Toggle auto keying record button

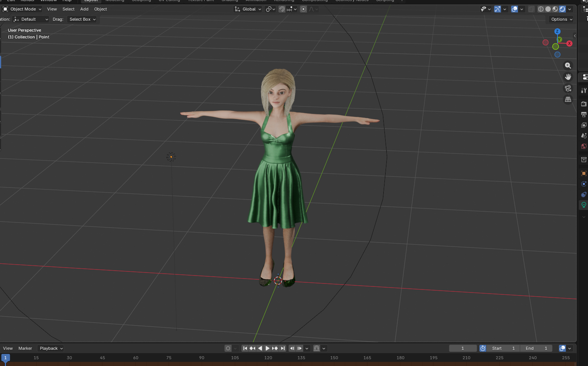[x=228, y=348]
